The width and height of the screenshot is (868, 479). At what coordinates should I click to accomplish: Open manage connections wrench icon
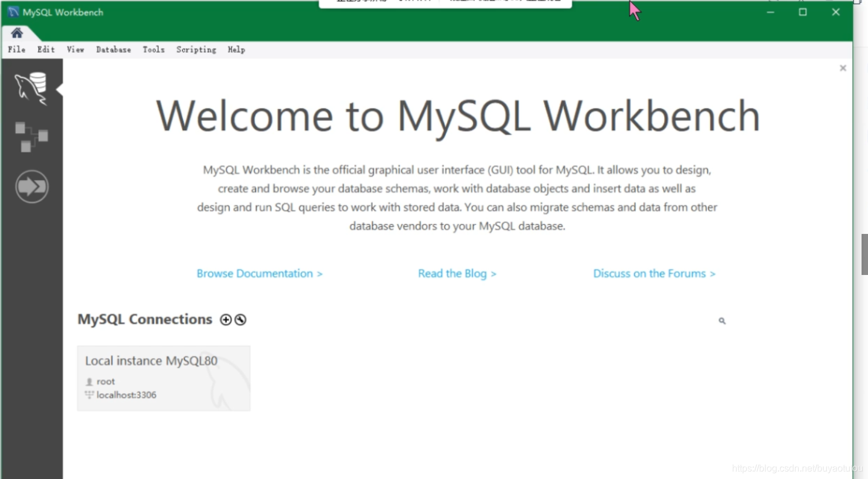pyautogui.click(x=240, y=320)
